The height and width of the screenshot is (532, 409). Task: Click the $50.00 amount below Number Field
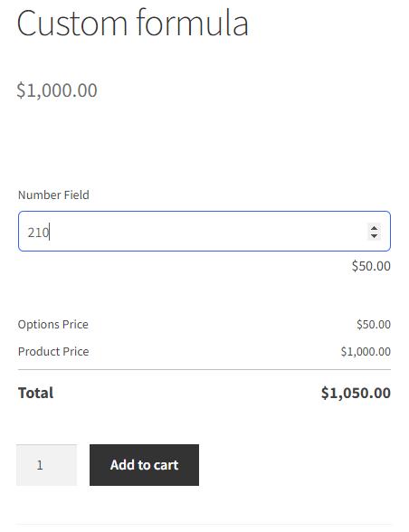371,266
